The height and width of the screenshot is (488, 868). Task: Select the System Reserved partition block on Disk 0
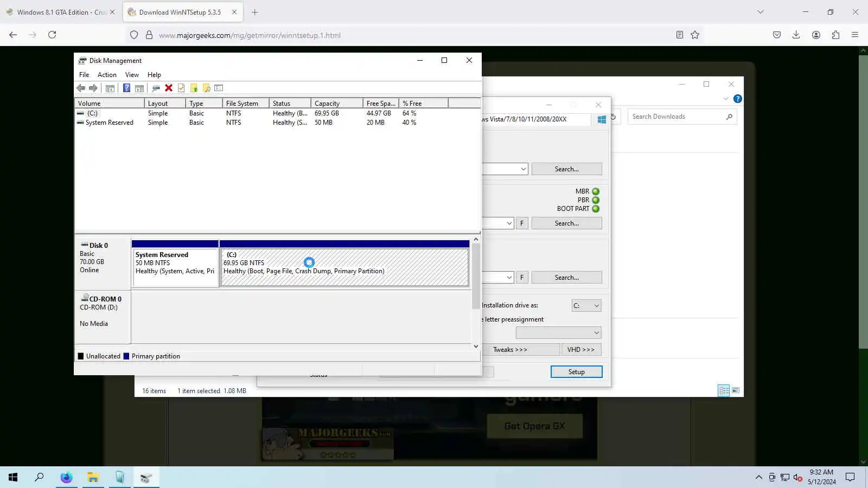coord(175,267)
